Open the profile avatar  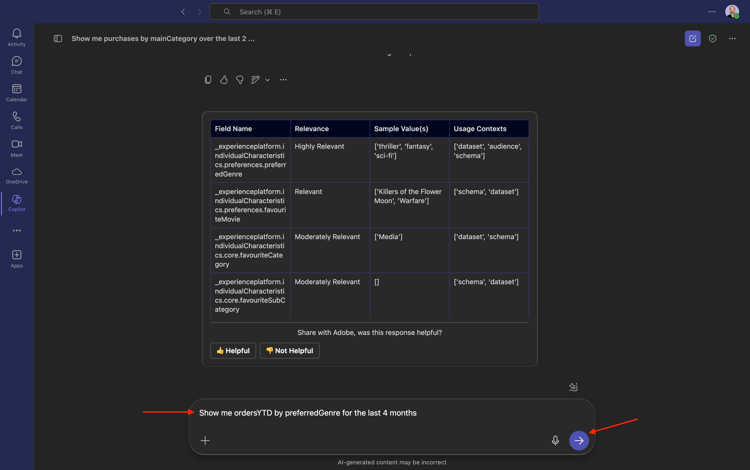732,11
